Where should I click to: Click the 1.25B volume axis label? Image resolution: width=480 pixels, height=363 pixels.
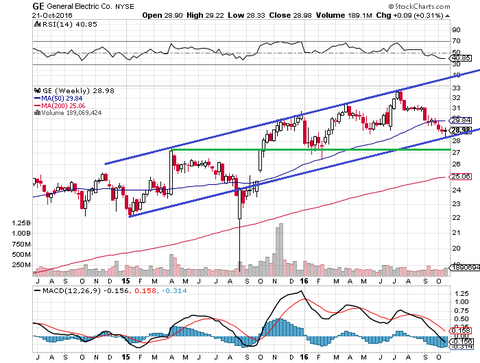click(22, 223)
